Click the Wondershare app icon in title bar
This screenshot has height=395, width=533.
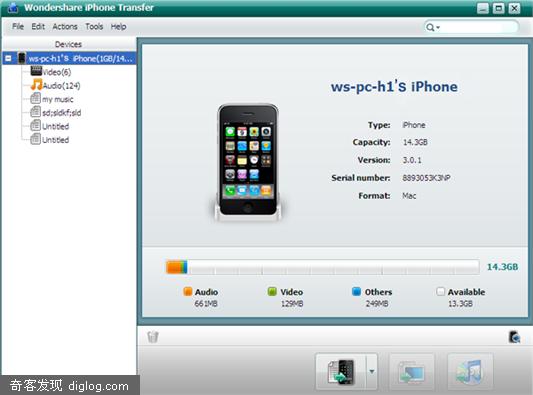pos(13,7)
